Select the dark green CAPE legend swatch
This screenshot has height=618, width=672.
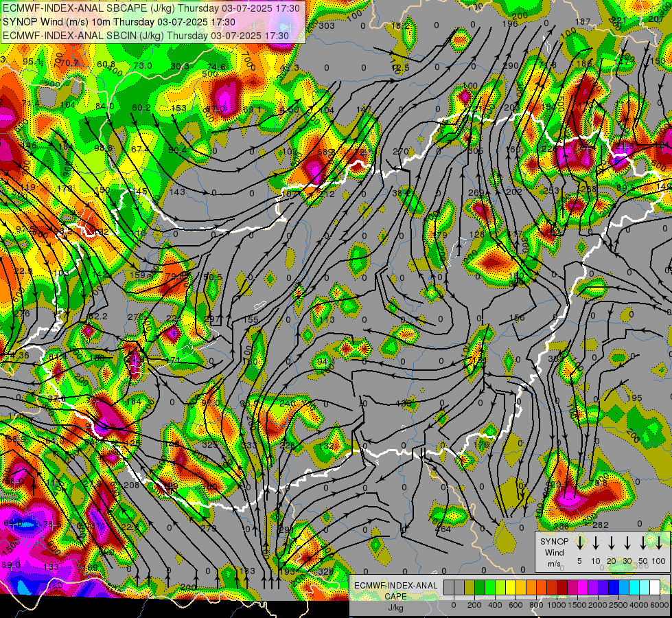tap(480, 588)
